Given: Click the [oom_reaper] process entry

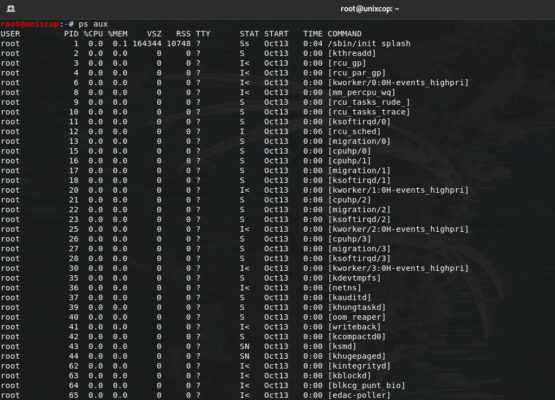Looking at the screenshot, I should pos(356,317).
